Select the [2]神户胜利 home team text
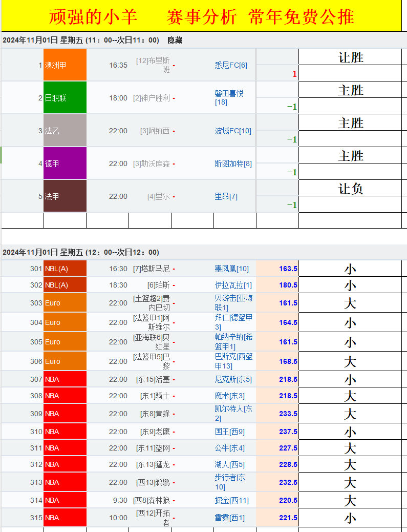 pyautogui.click(x=151, y=98)
